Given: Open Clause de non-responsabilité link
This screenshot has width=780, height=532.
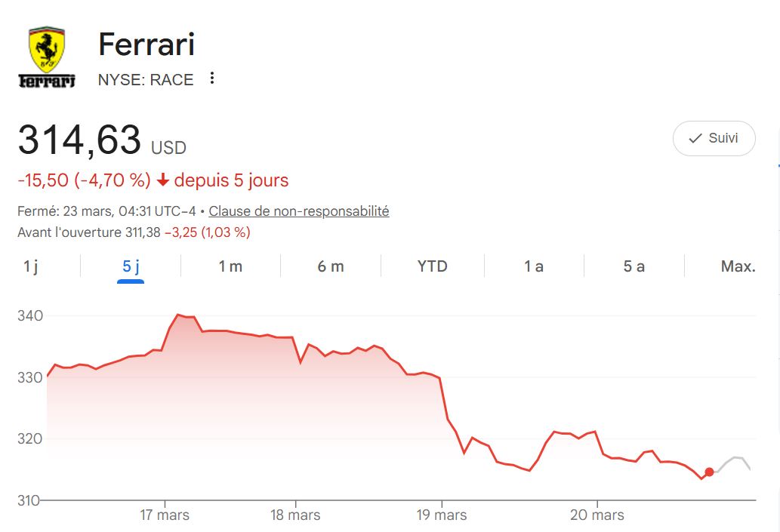Looking at the screenshot, I should click(299, 211).
